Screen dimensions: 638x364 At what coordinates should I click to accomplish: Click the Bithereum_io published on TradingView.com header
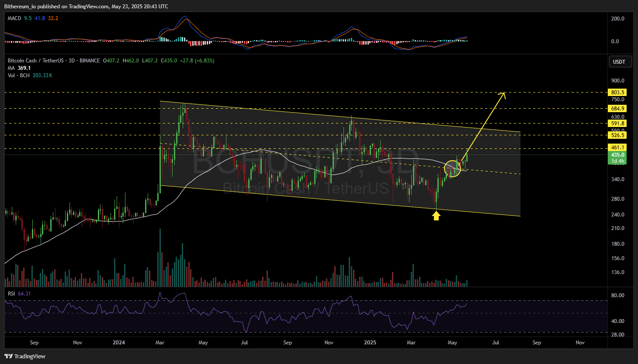click(x=86, y=6)
